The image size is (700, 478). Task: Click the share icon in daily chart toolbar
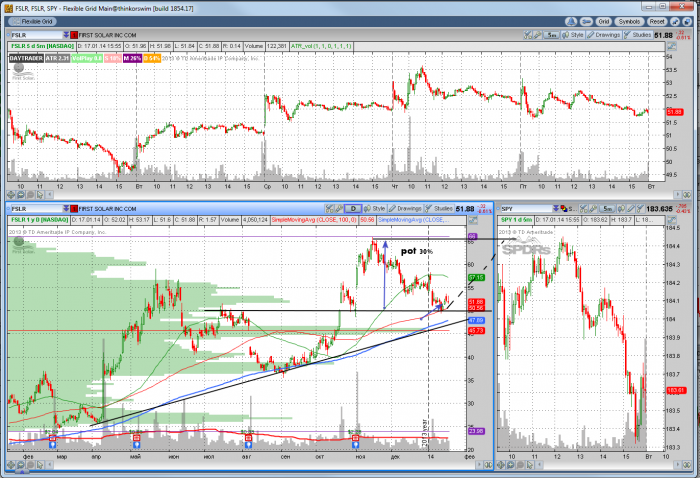329,208
